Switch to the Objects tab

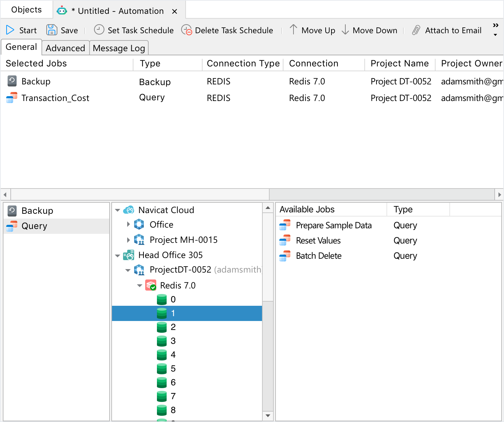[27, 10]
